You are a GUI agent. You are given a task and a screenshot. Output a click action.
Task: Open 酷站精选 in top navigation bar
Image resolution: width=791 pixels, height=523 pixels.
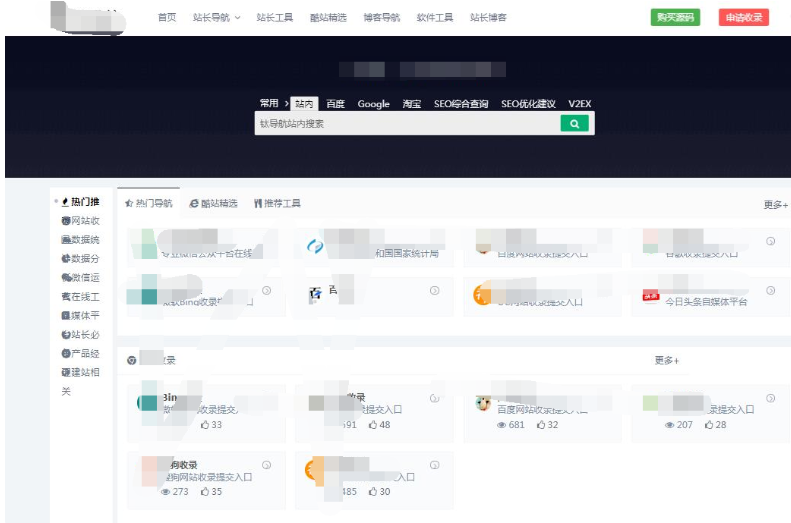point(328,18)
